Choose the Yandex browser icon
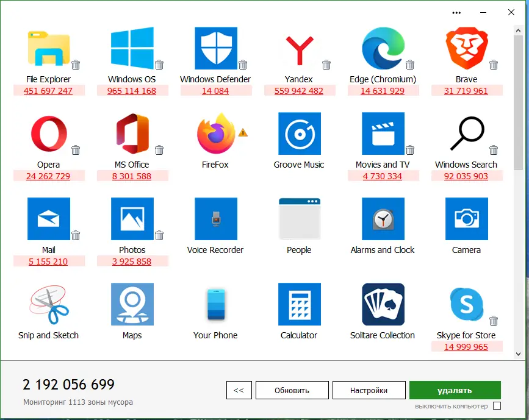The height and width of the screenshot is (420, 529). [x=300, y=50]
